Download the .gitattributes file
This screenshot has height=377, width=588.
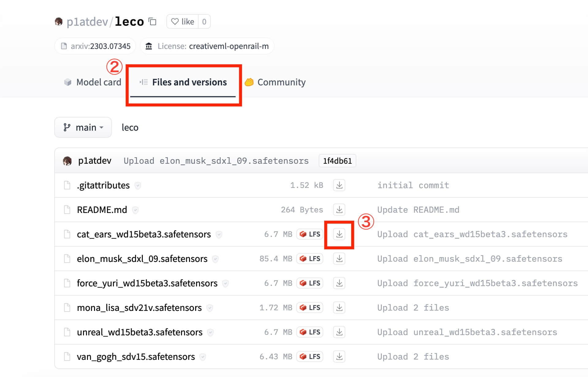pyautogui.click(x=339, y=185)
